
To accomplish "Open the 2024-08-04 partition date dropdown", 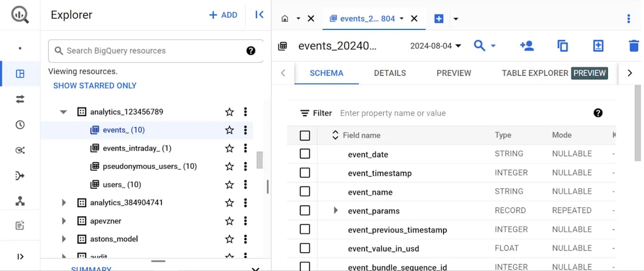I will 436,46.
